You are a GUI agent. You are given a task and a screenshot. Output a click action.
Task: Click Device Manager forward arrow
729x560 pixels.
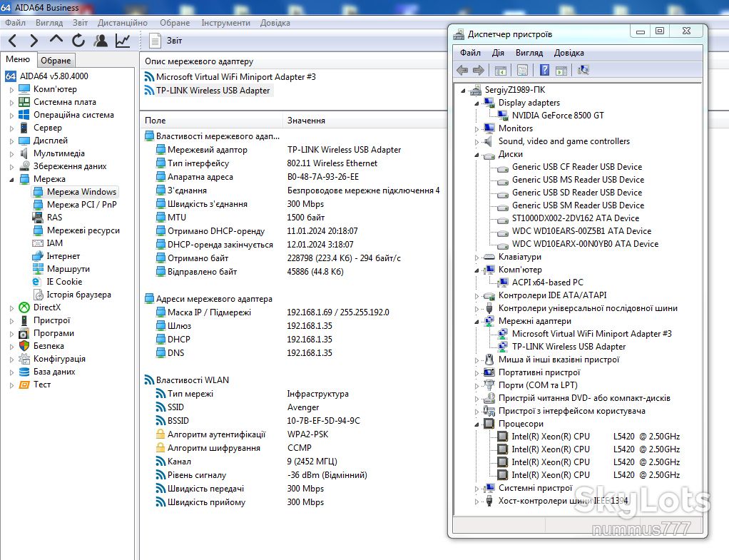[479, 70]
